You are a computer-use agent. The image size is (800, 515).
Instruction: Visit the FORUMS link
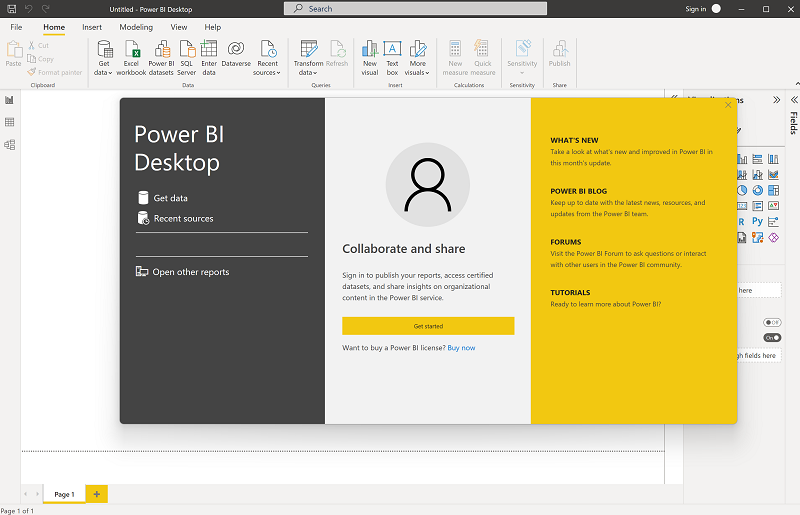(x=565, y=242)
